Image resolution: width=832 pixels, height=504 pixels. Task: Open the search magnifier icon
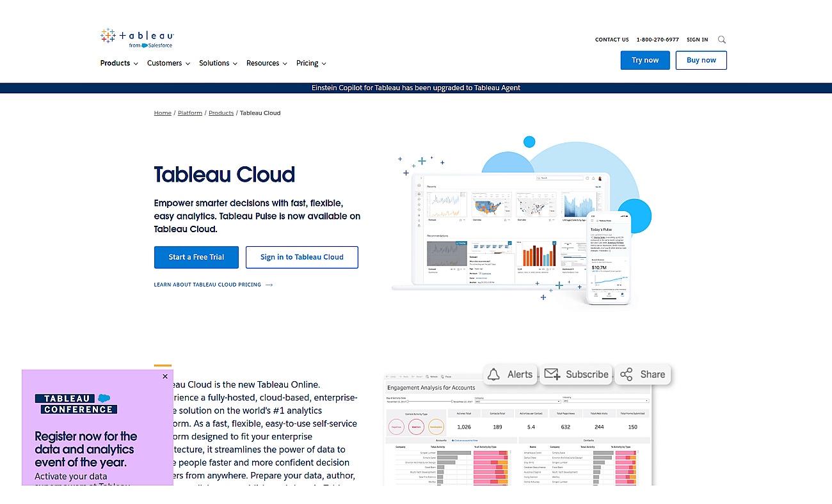coord(722,40)
